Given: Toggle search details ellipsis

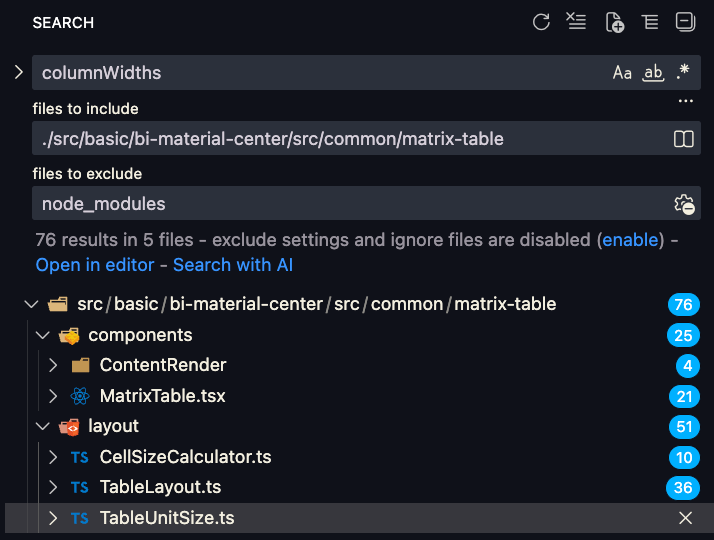Looking at the screenshot, I should 685,101.
